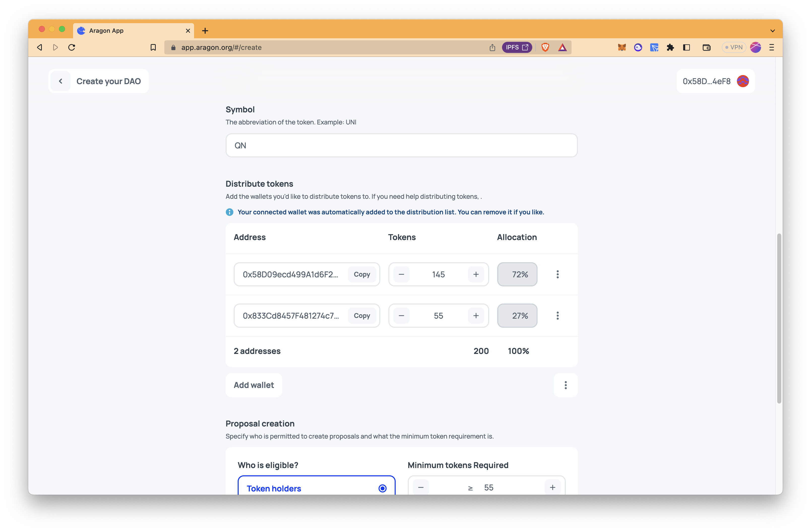Open the IPFS badge in address bar
This screenshot has width=811, height=532.
click(517, 47)
